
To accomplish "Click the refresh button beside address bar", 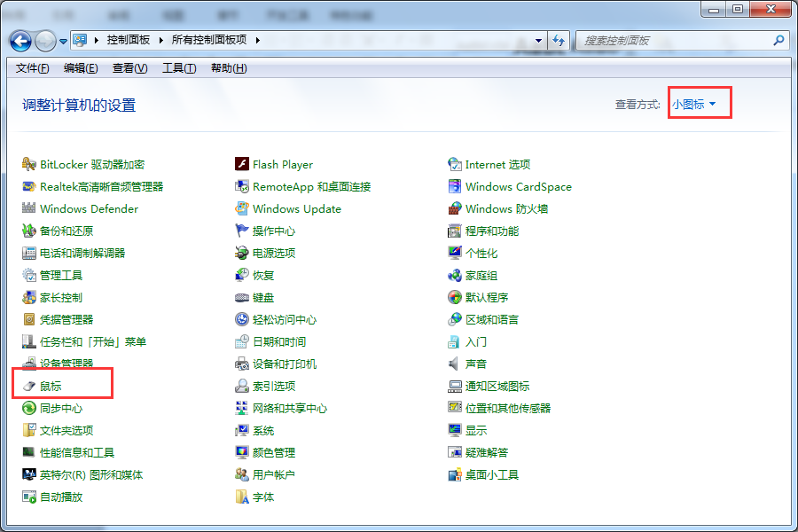I will [x=559, y=40].
